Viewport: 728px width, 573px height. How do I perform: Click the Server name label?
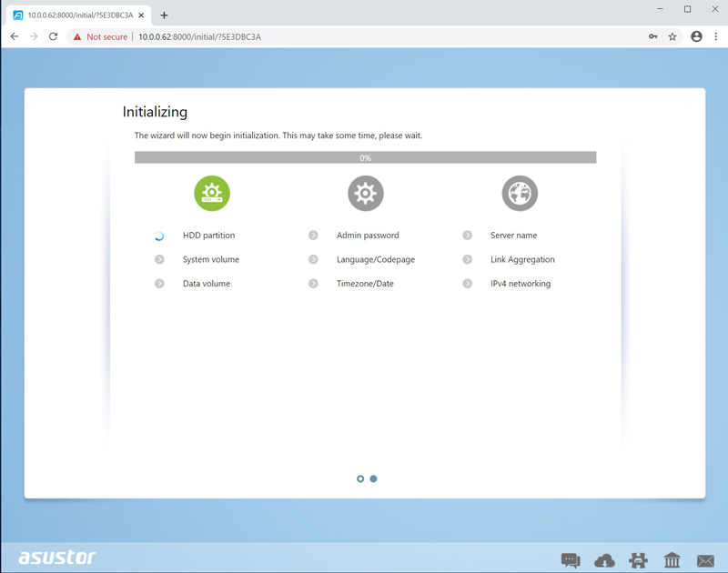click(x=513, y=236)
